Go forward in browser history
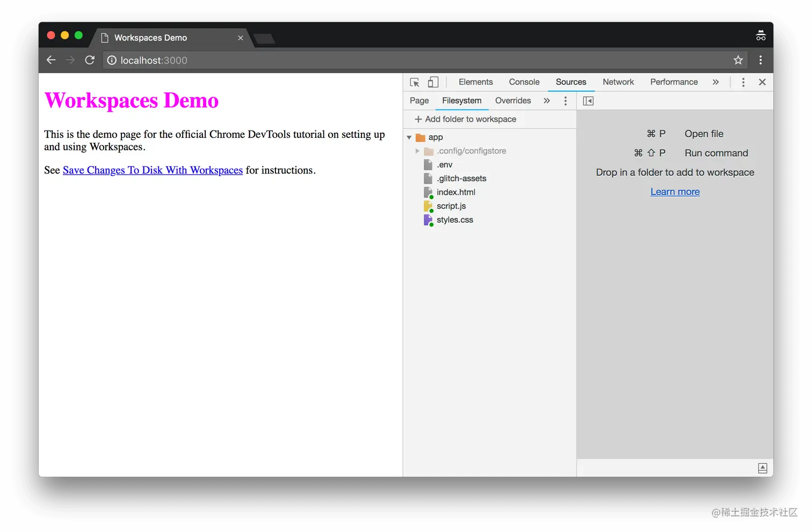Image resolution: width=812 pixels, height=532 pixels. point(70,60)
